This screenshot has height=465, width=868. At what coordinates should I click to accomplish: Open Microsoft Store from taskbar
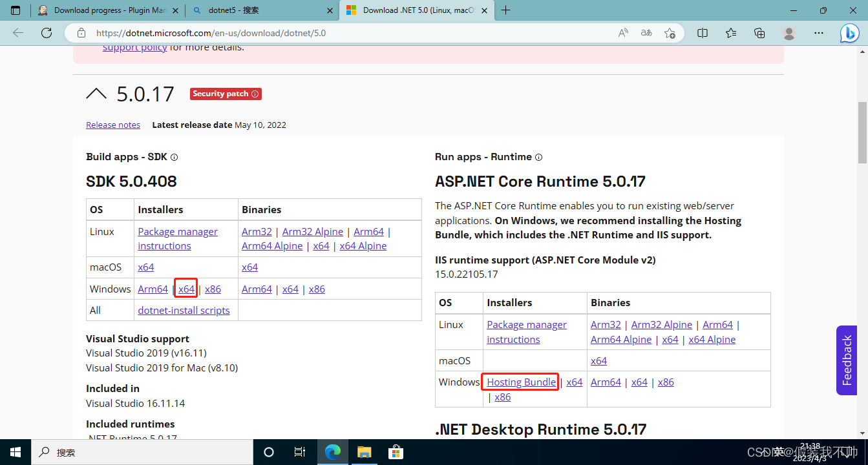396,452
